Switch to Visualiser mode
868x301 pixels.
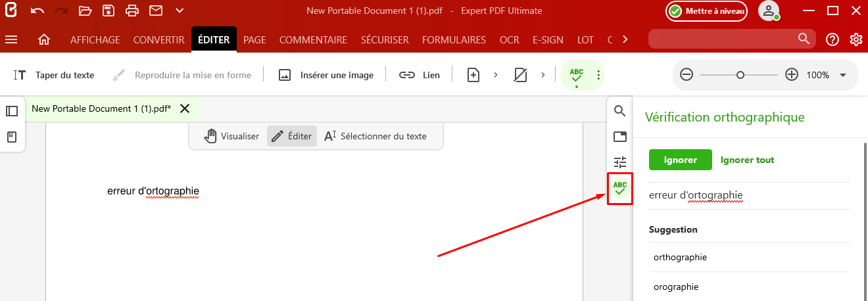(x=231, y=136)
